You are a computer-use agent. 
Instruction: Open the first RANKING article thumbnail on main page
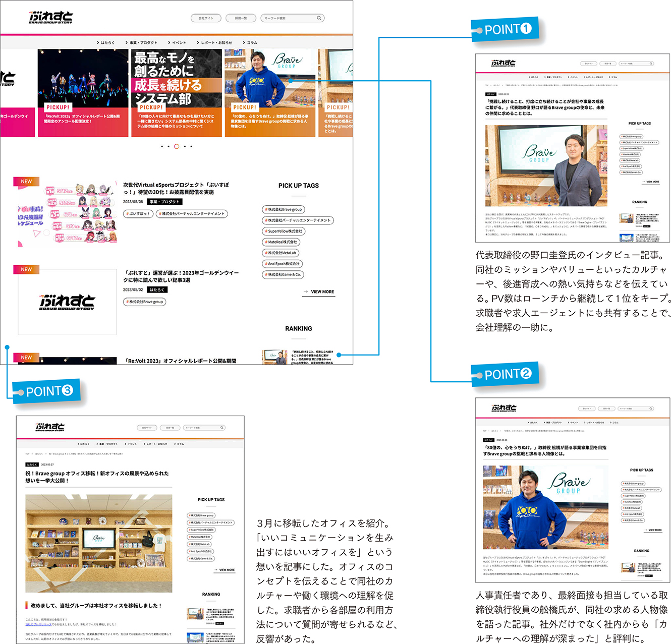point(275,357)
